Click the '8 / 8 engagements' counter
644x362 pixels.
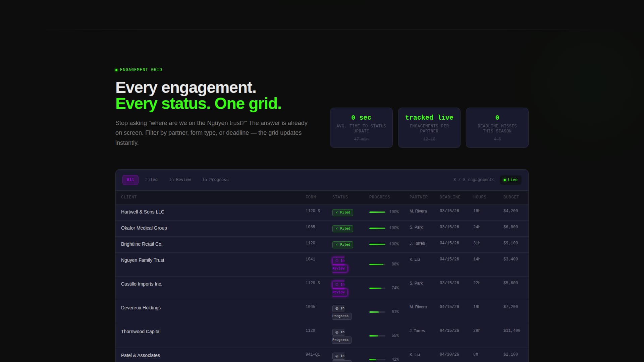click(x=474, y=180)
